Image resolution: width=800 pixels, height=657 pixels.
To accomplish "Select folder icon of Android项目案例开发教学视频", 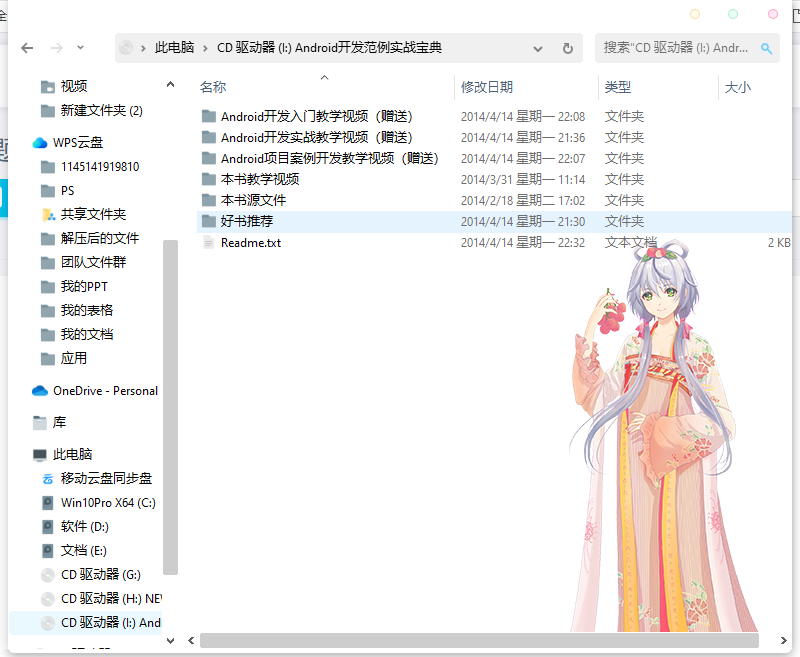I will tap(208, 158).
